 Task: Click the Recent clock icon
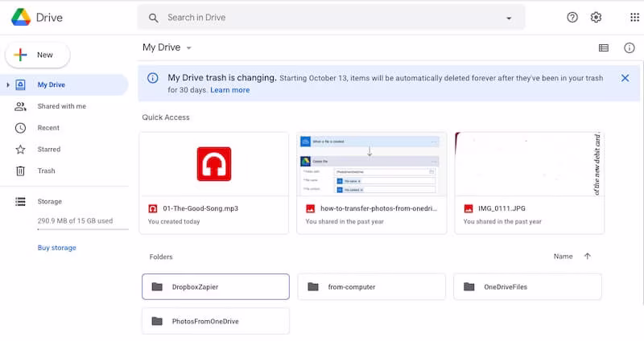[20, 128]
